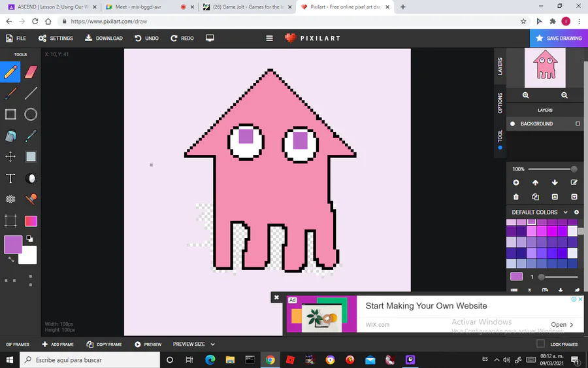Image resolution: width=588 pixels, height=368 pixels.
Task: Select the Paint Bucket fill tool
Action: (x=10, y=136)
